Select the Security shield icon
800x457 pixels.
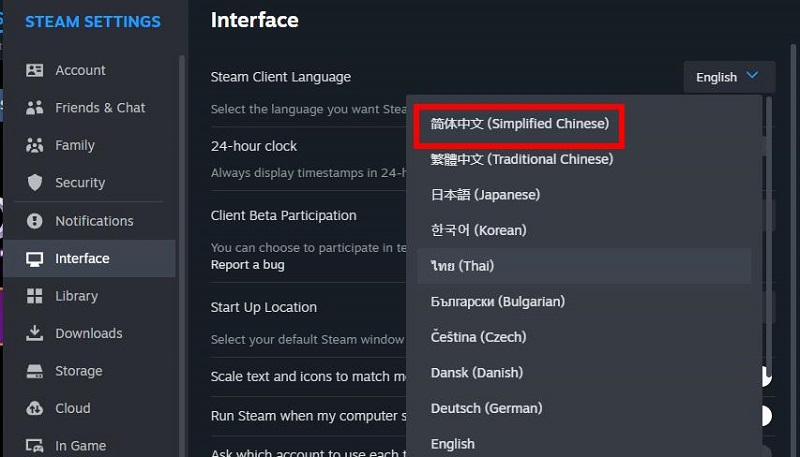coord(35,183)
